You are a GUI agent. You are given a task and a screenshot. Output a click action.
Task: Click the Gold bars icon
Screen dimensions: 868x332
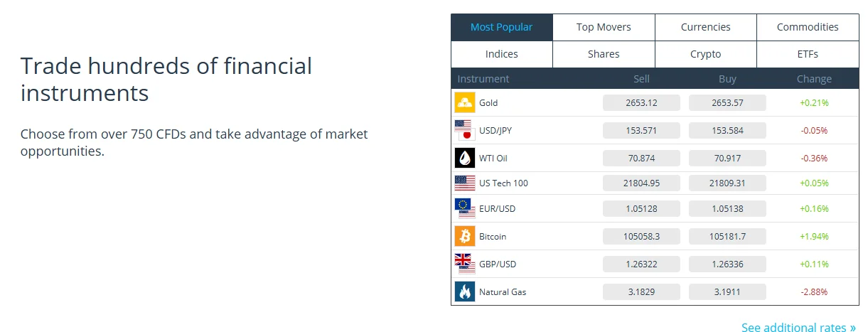click(464, 102)
